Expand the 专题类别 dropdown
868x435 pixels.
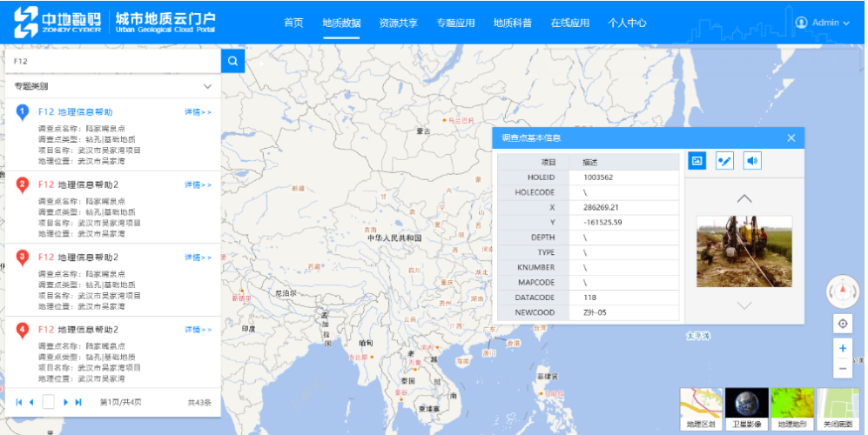click(x=207, y=86)
